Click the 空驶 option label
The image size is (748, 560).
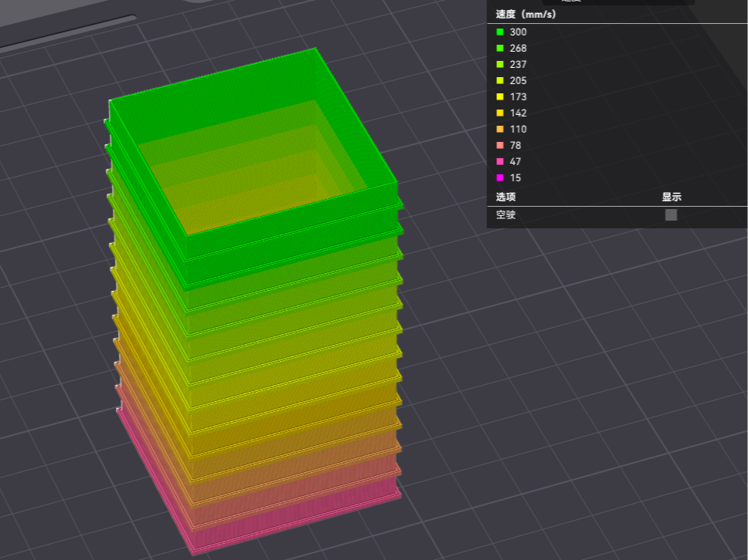pyautogui.click(x=506, y=215)
